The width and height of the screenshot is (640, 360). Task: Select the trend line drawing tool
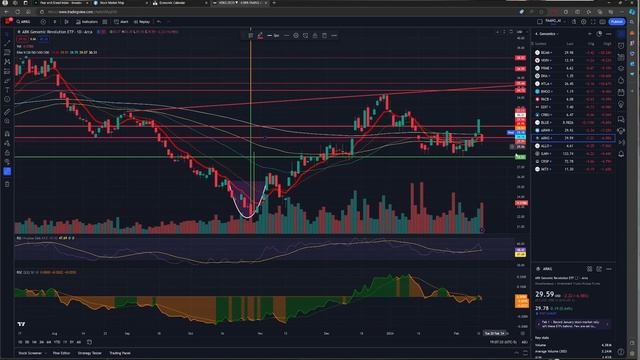click(7, 43)
